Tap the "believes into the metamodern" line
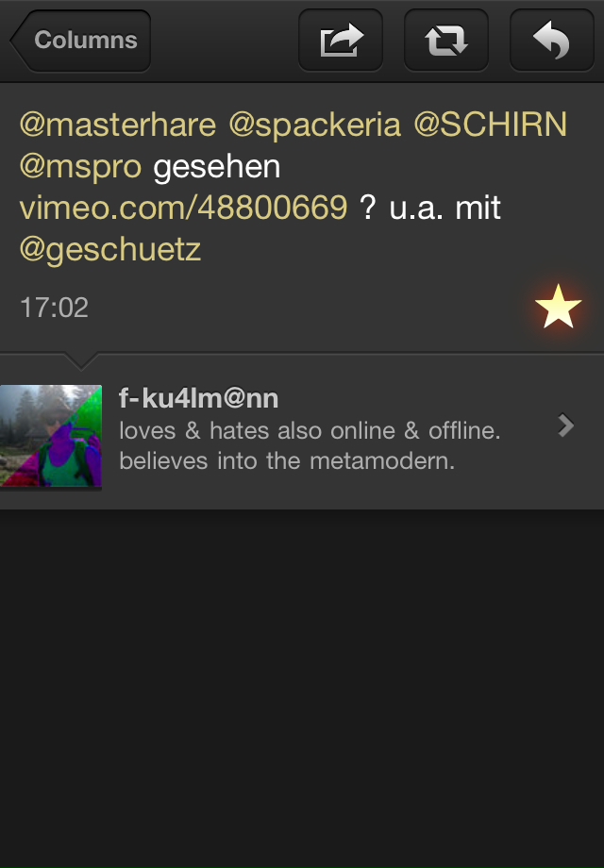Image resolution: width=604 pixels, height=868 pixels. coord(287,460)
